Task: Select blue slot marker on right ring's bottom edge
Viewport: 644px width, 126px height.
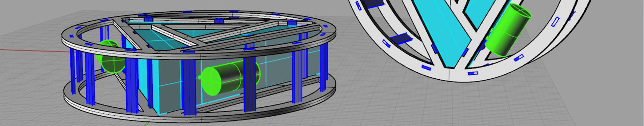Action: coord(473,73)
